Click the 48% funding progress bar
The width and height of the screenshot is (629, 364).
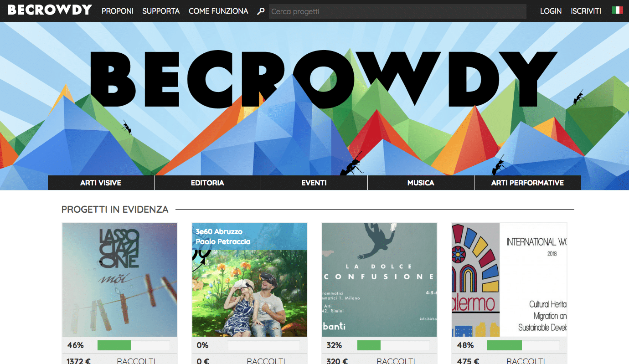point(523,345)
